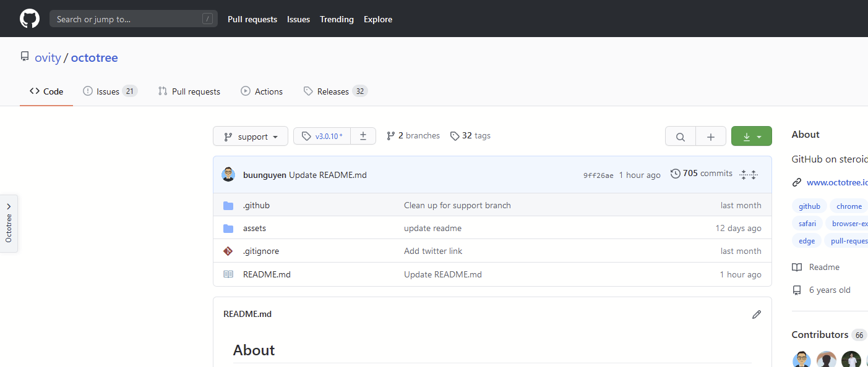
Task: Select the chrome topic tag
Action: coord(849,206)
